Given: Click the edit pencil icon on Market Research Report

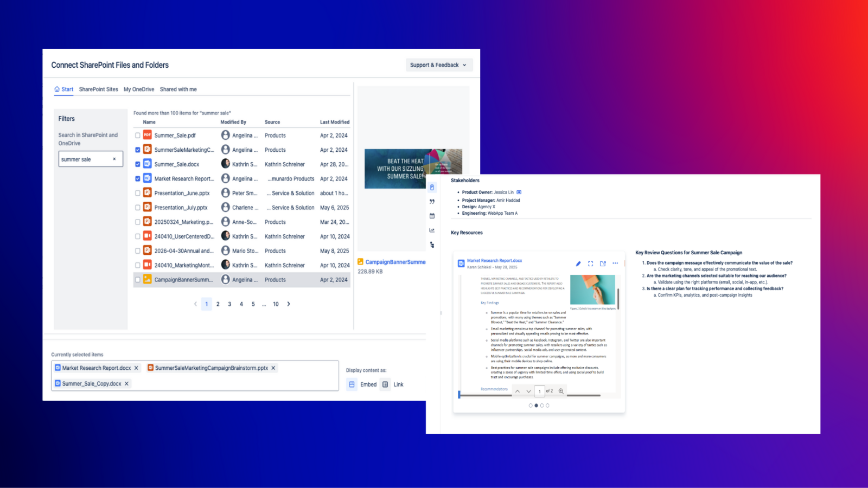Looking at the screenshot, I should tap(578, 264).
